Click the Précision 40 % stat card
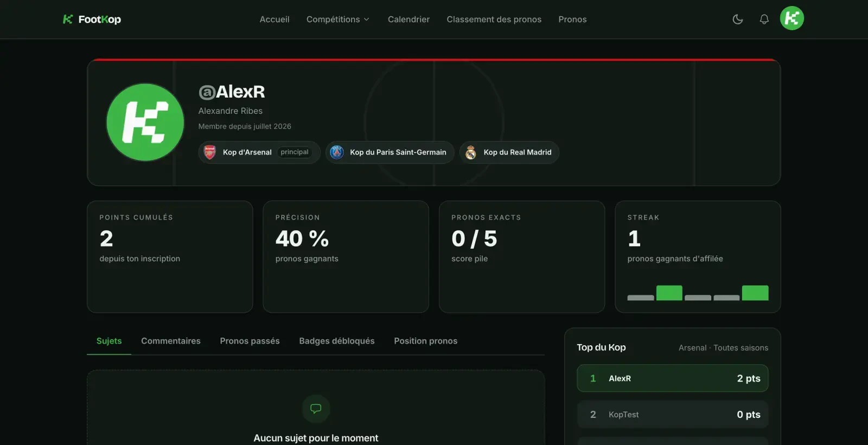 [346, 257]
